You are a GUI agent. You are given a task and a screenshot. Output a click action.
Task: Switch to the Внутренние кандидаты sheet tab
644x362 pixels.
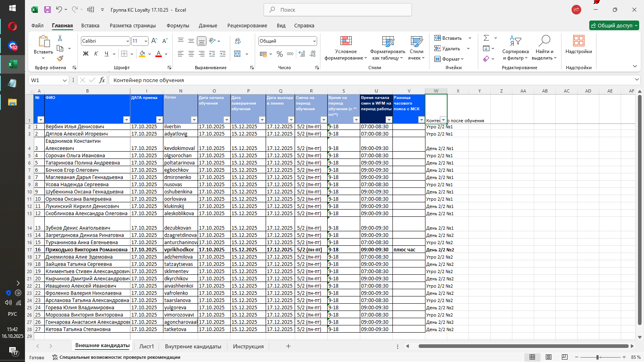coord(193,346)
